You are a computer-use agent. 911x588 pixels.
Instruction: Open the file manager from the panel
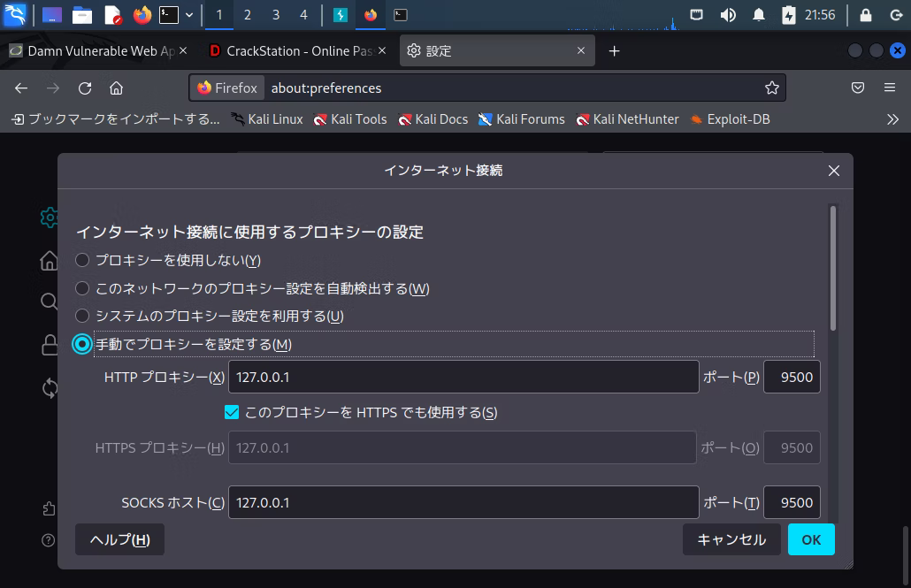coord(82,14)
